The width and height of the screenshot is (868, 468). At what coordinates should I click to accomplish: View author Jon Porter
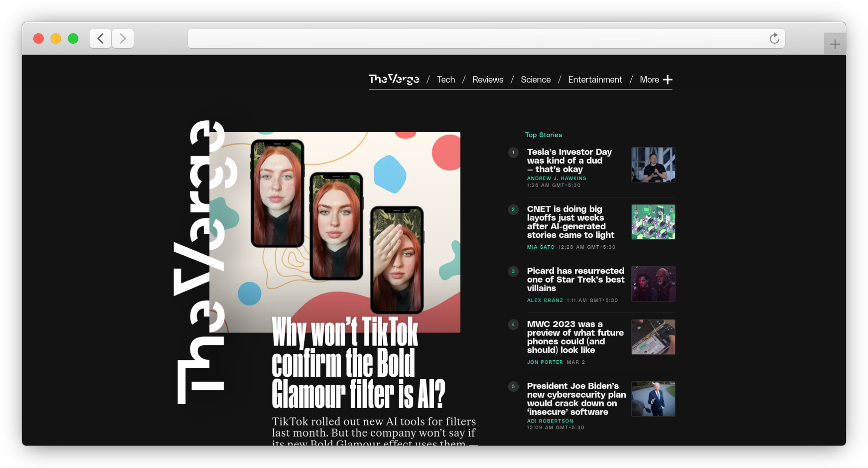(545, 362)
